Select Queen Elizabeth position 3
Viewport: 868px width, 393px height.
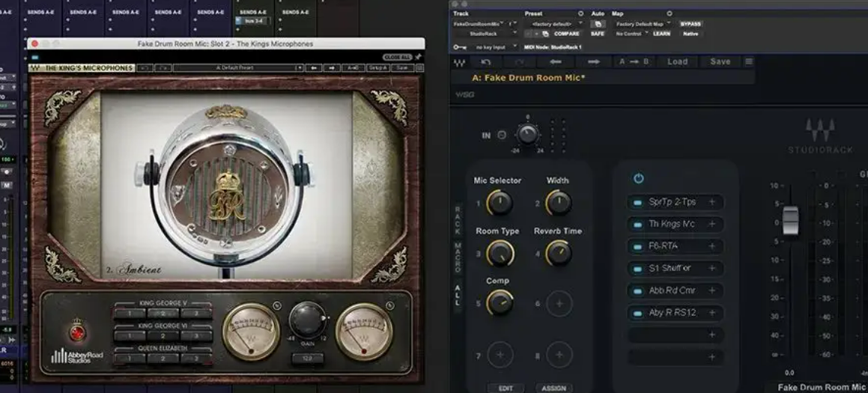pos(196,359)
